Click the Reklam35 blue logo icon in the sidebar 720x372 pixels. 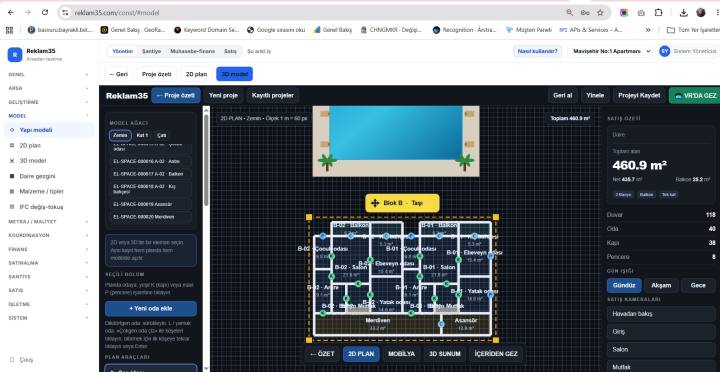[x=15, y=54]
